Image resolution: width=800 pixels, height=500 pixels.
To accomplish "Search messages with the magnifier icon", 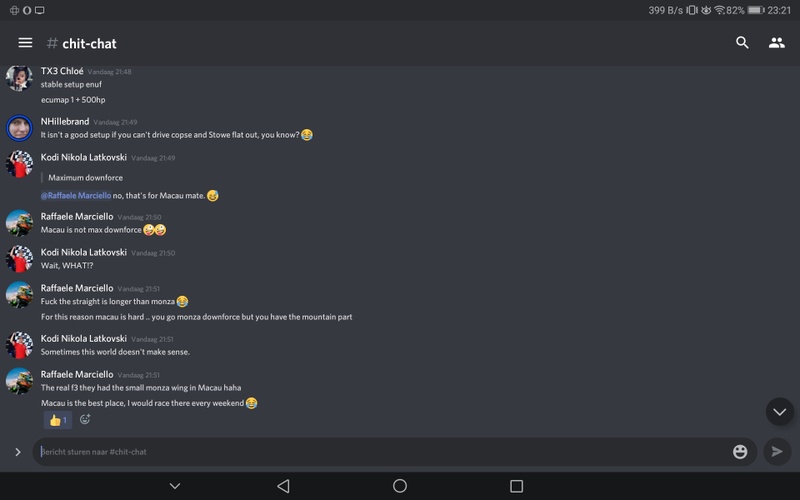I will tap(742, 43).
